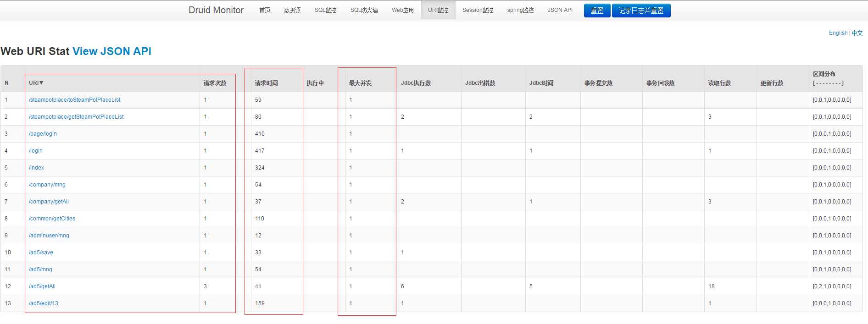Open the /common/getCities URI link
The width and height of the screenshot is (868, 324).
(x=52, y=219)
